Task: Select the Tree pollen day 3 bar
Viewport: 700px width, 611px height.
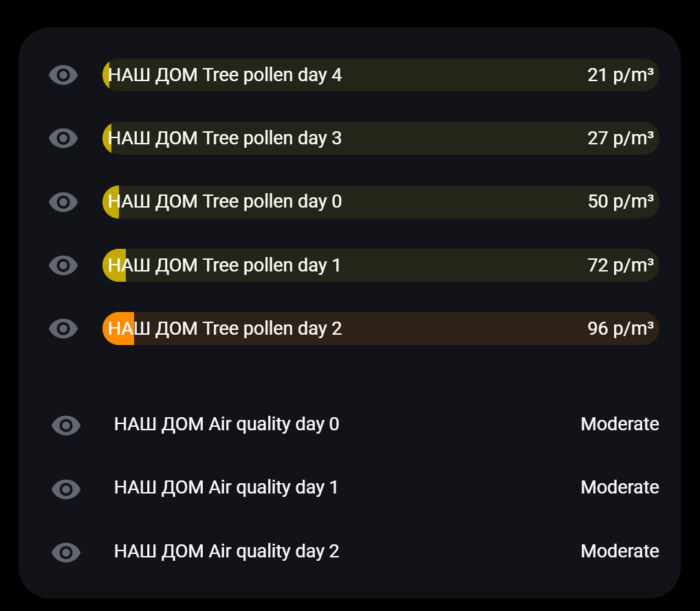Action: point(380,138)
